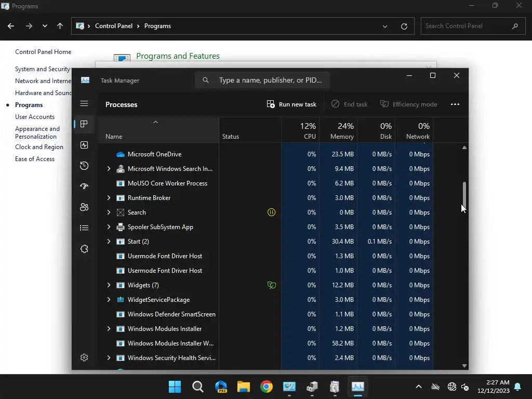532x399 pixels.
Task: Sort processes by Memory column header
Action: pyautogui.click(x=338, y=130)
